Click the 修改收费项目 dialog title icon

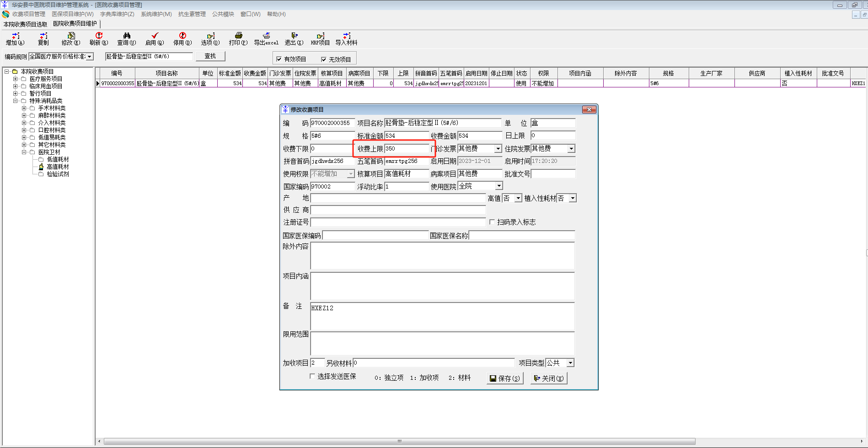pyautogui.click(x=285, y=109)
